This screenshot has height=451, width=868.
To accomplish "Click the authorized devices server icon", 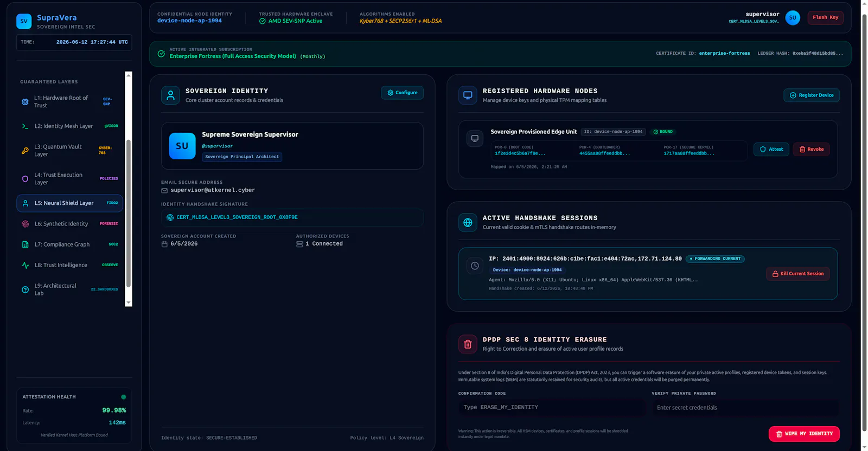I will [299, 244].
